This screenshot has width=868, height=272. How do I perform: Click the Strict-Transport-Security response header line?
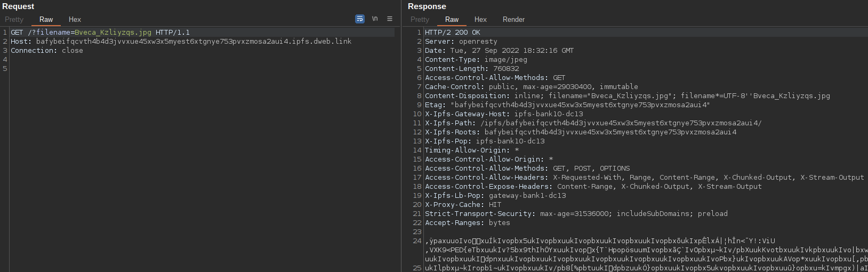pyautogui.click(x=576, y=214)
